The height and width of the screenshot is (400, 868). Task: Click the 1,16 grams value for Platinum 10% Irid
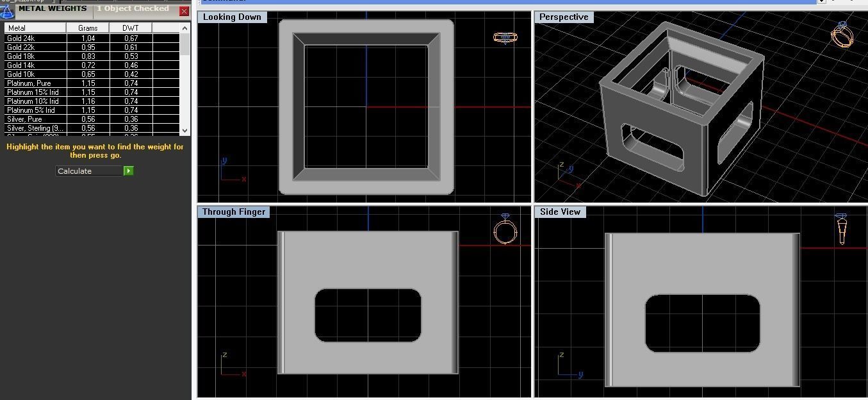pos(88,101)
